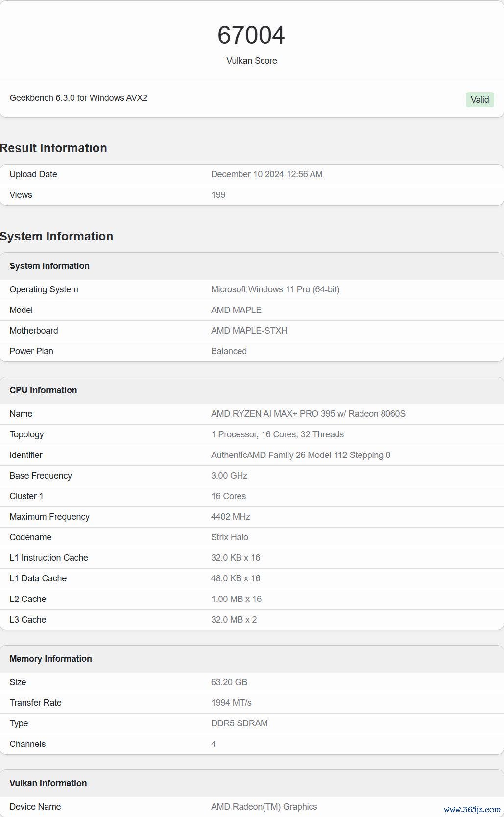
Task: Click the Operating System row label
Action: point(44,289)
